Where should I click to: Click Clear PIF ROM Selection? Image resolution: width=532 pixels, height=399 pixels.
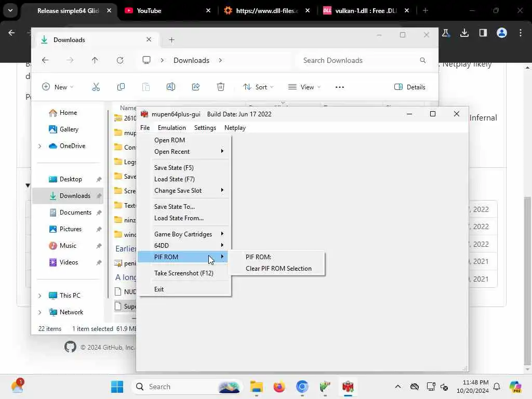276,269
